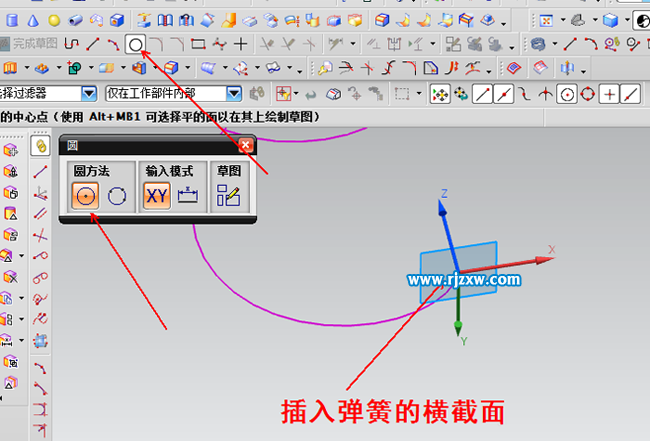Screen dimensions: 650x441
Task: Toggle End Point snap option
Action: click(x=483, y=94)
